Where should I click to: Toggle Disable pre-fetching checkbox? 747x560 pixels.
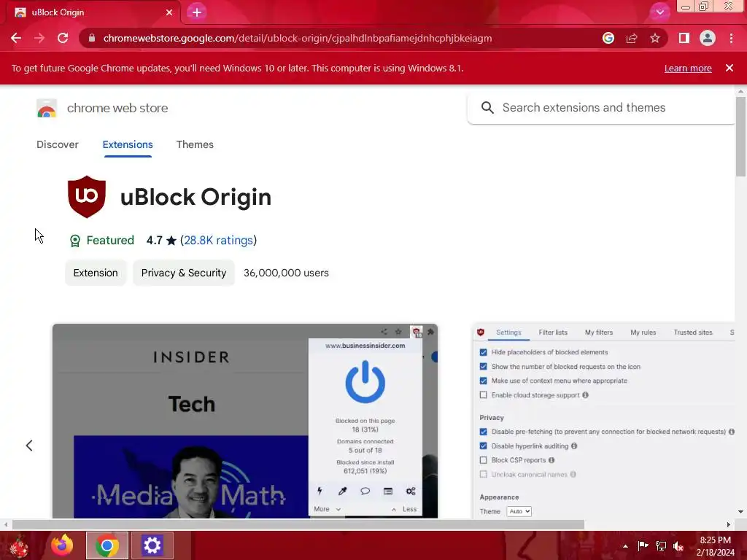[x=483, y=432]
